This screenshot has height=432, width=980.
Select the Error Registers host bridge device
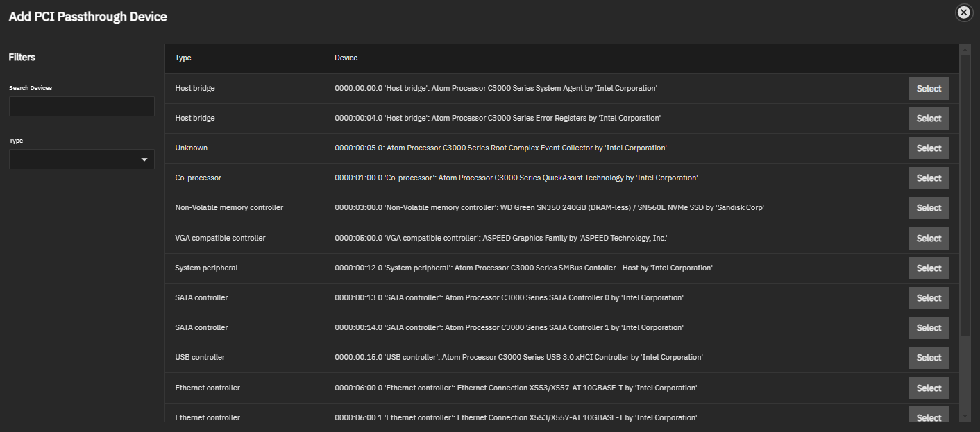pyautogui.click(x=929, y=119)
